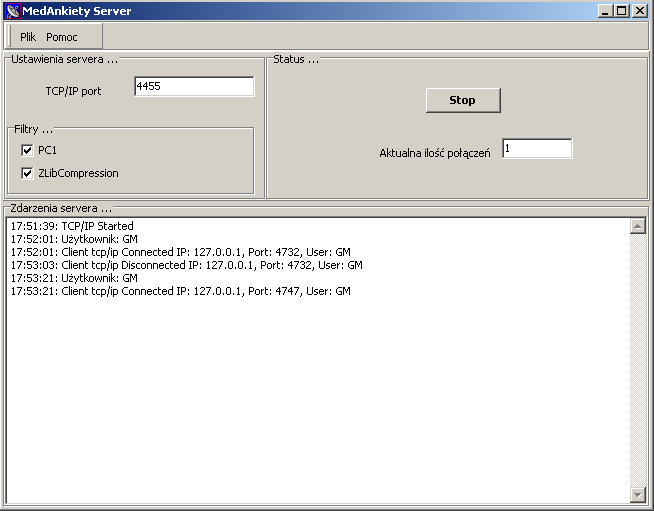This screenshot has width=654, height=511.
Task: Close the MedAnkiety Server window
Action: (639, 11)
